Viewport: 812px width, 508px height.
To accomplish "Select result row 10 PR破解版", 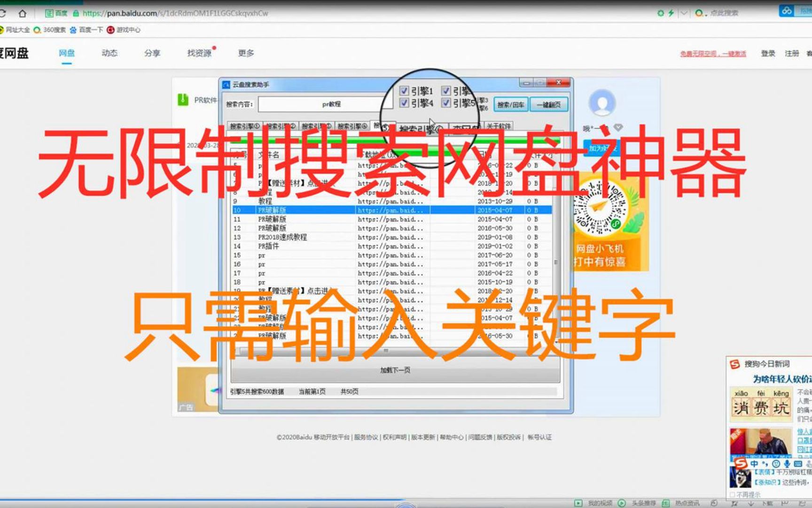I will coord(392,210).
